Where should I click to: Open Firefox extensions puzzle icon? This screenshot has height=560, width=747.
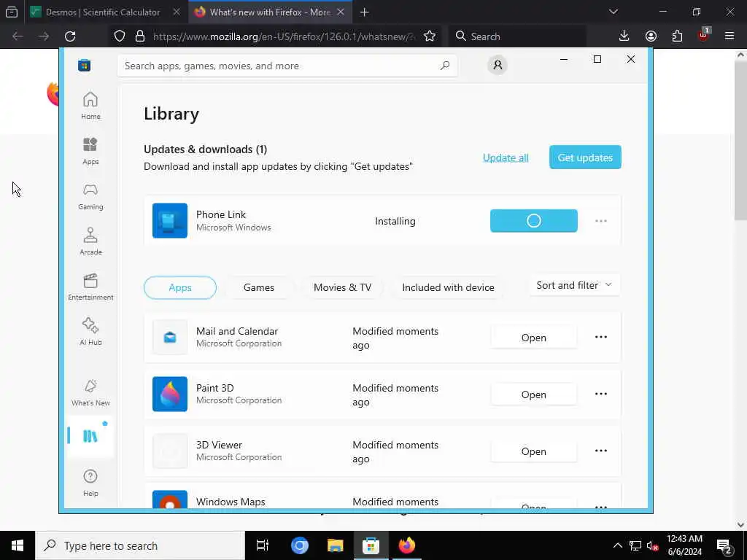(677, 36)
